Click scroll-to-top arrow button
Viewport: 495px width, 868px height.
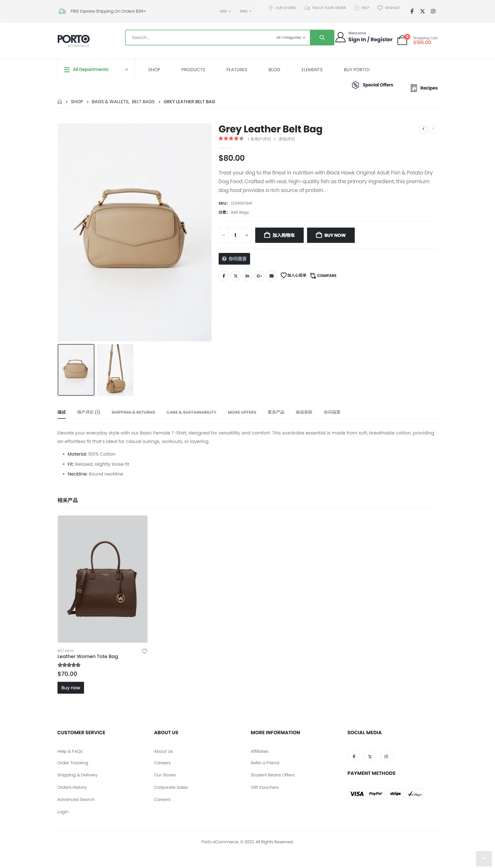(x=483, y=858)
